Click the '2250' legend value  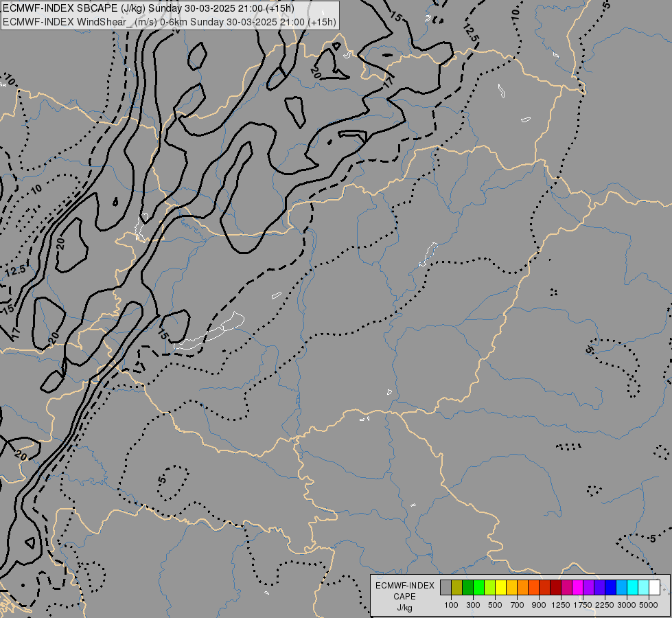click(605, 605)
